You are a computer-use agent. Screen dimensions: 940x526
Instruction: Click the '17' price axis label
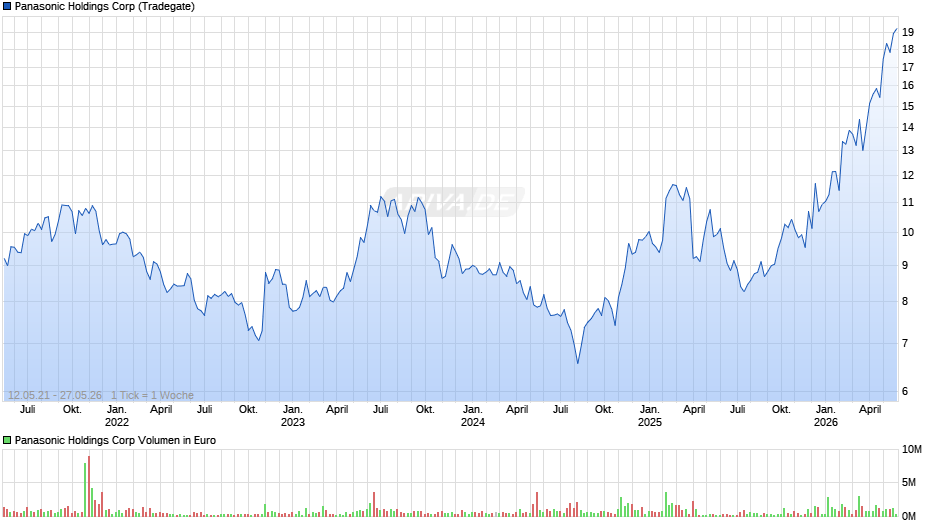click(908, 67)
